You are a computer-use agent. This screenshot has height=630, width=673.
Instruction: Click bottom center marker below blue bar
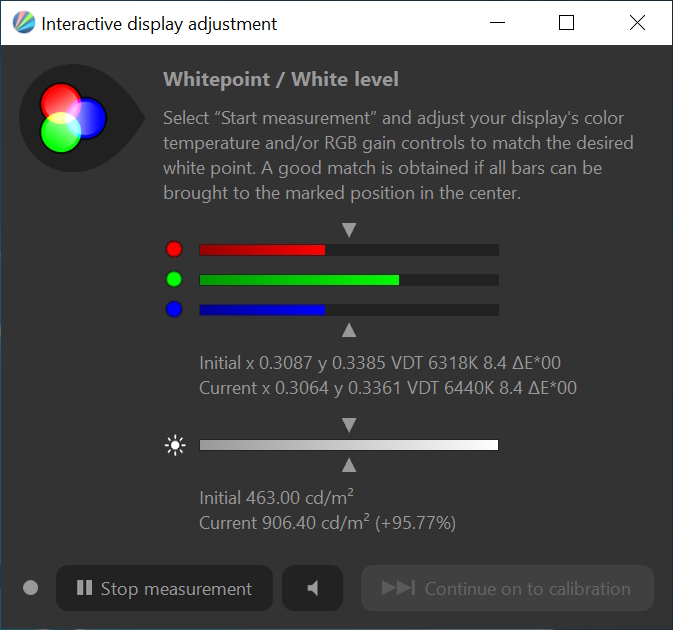point(349,330)
